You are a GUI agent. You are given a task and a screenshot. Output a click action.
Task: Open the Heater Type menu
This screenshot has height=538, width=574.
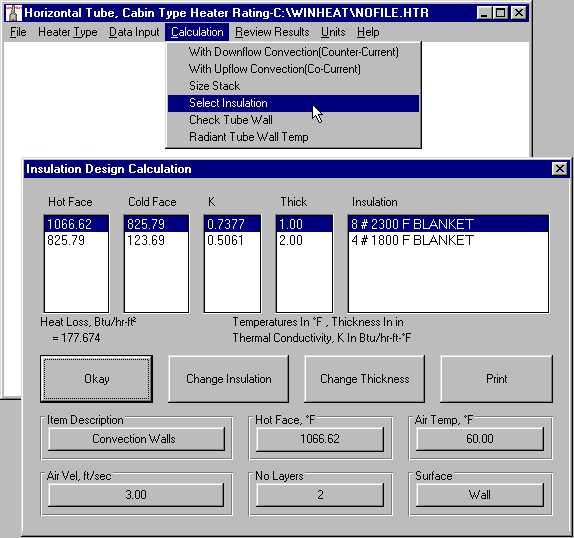pyautogui.click(x=68, y=32)
